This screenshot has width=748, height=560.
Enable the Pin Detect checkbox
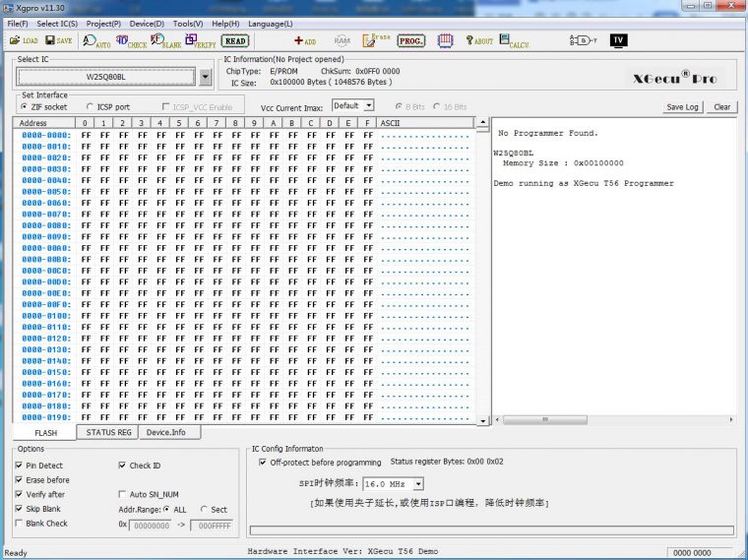[x=39, y=466]
